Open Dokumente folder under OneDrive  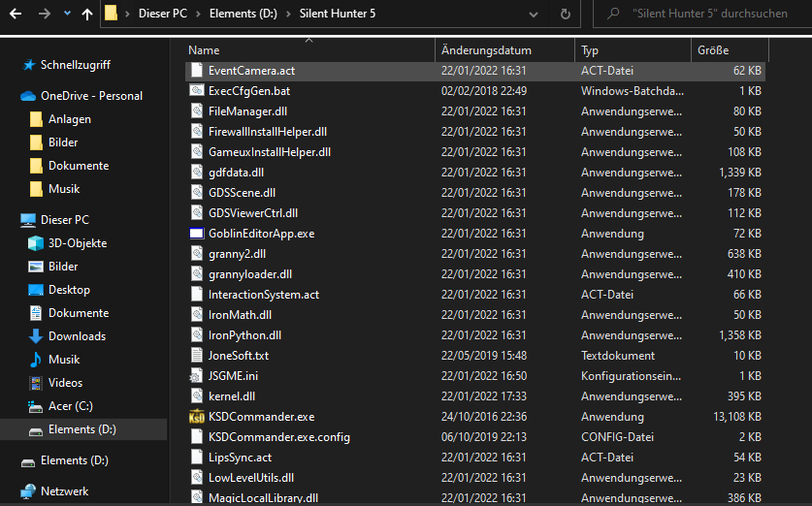point(79,166)
